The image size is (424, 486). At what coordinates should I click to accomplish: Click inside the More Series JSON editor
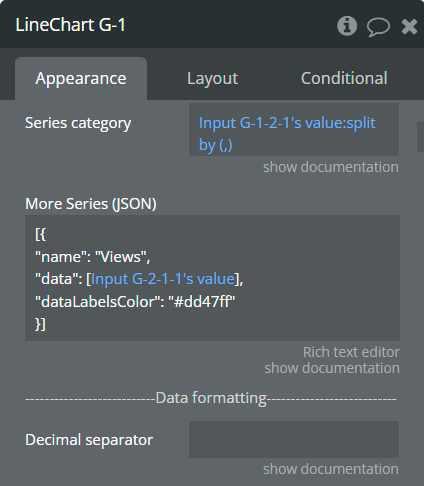point(212,278)
